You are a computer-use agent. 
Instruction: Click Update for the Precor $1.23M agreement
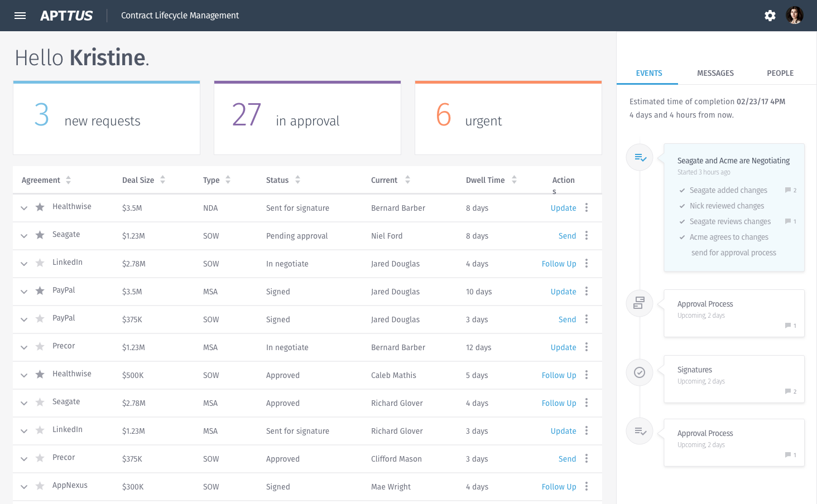click(564, 347)
